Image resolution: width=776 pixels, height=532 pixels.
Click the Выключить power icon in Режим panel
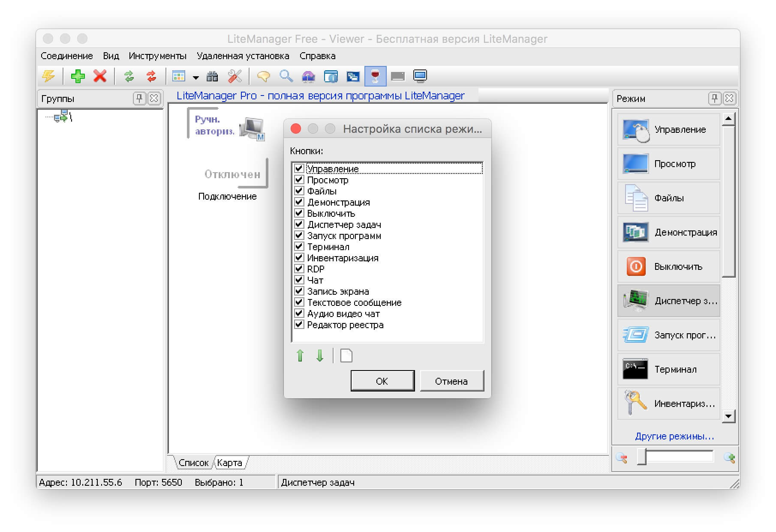click(636, 267)
